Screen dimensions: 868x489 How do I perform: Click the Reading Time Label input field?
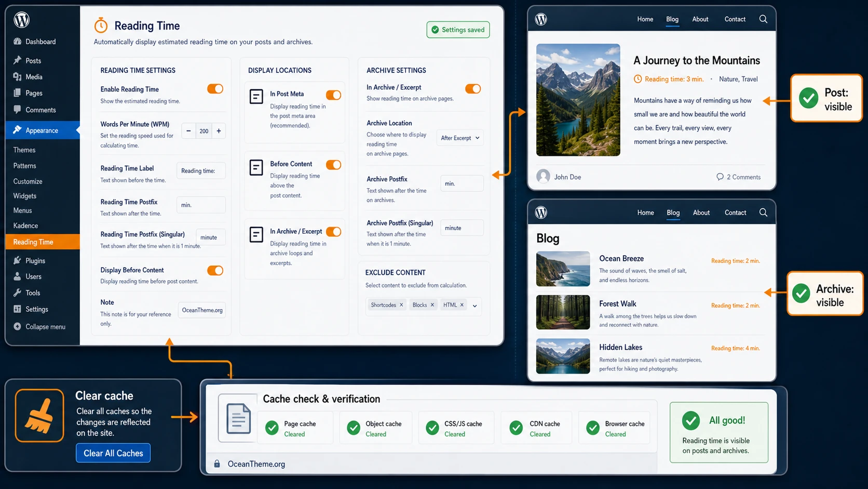(201, 170)
